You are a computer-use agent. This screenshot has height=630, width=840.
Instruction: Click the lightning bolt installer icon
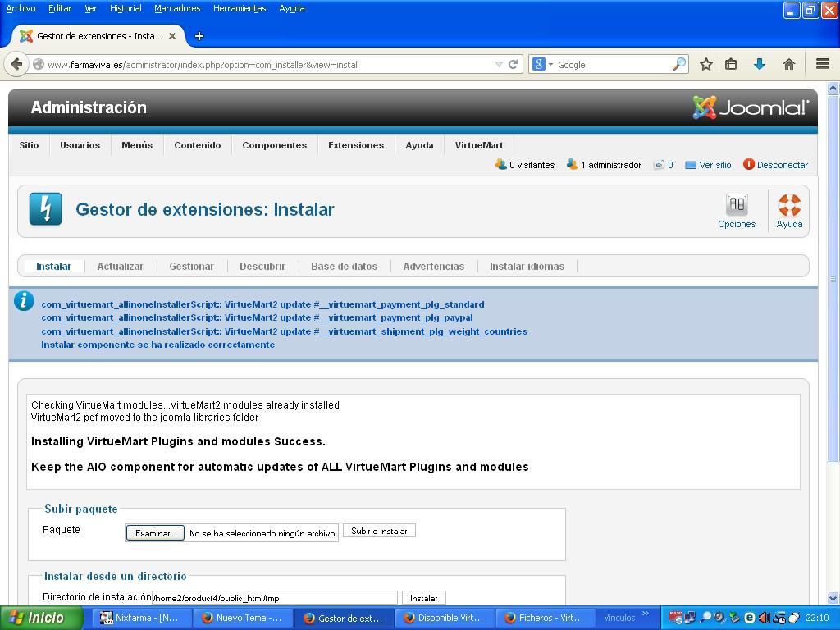(46, 209)
